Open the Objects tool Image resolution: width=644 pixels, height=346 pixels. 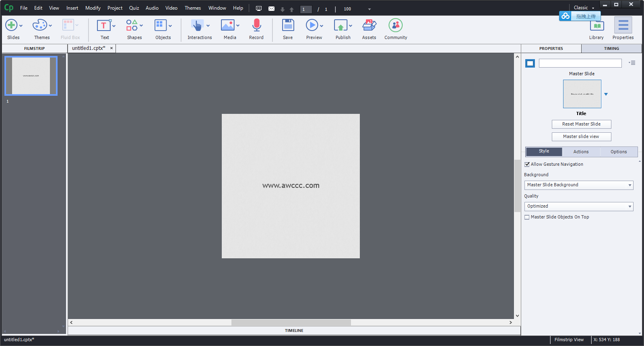161,25
